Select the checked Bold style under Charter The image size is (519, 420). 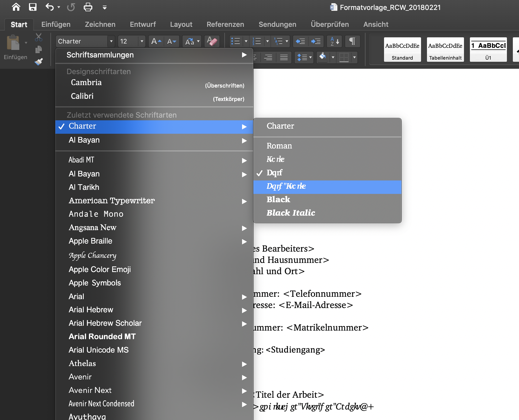coord(275,173)
